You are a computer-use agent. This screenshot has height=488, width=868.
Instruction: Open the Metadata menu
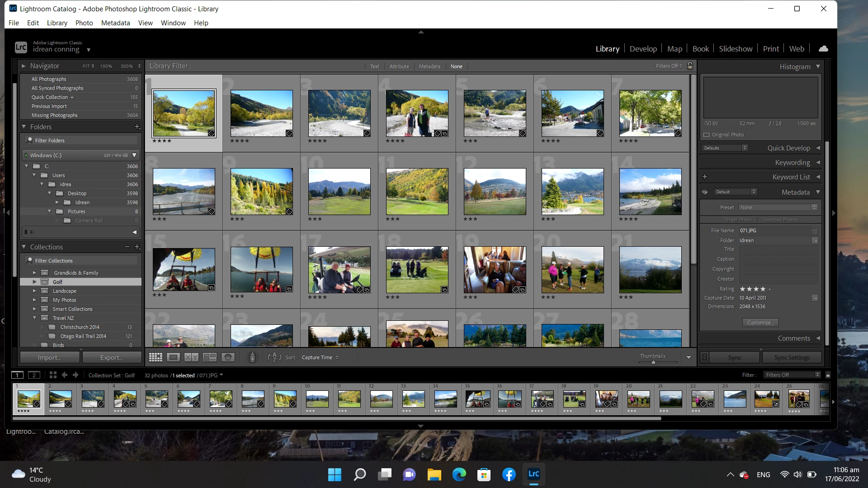pyautogui.click(x=115, y=23)
